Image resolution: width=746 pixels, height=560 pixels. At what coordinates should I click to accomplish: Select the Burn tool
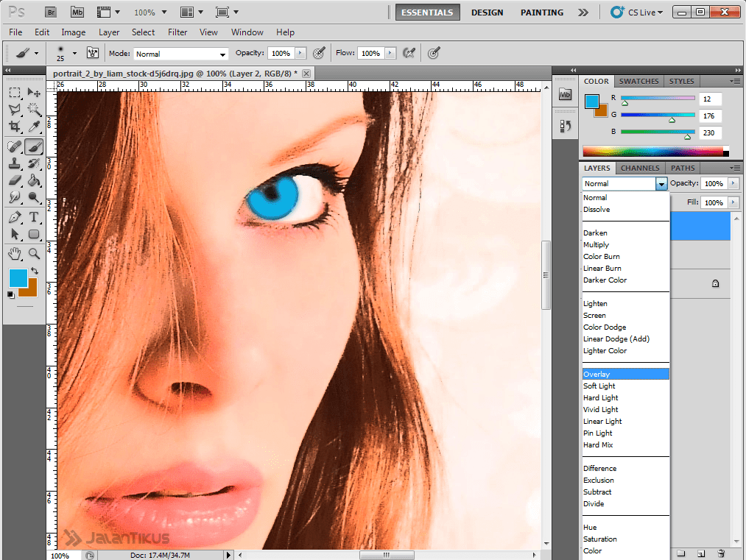[34, 196]
